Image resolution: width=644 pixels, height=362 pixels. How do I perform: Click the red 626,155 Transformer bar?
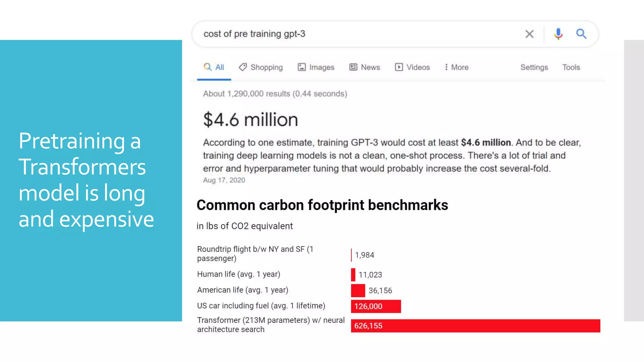tap(475, 326)
